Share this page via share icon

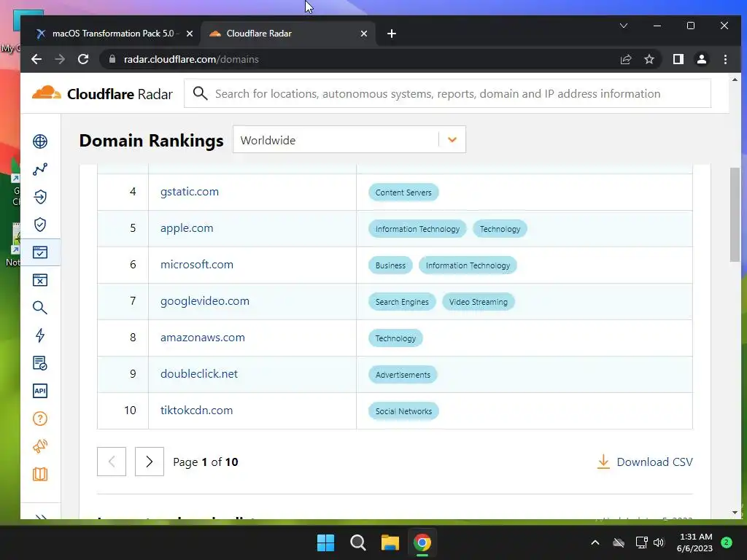(x=625, y=59)
